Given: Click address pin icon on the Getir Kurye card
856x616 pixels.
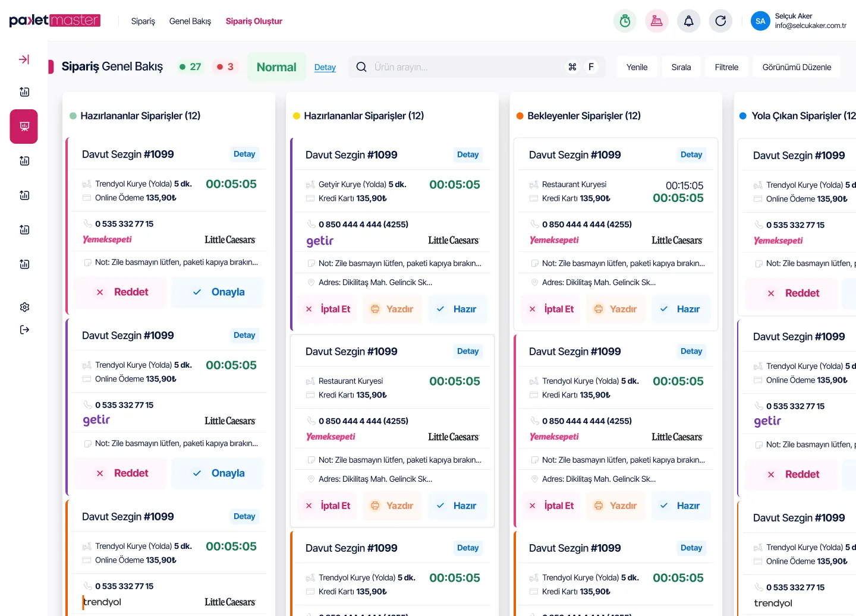Looking at the screenshot, I should [x=310, y=283].
